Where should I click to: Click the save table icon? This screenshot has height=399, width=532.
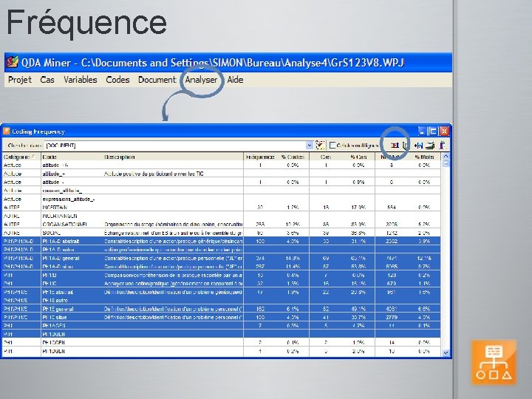(419, 146)
